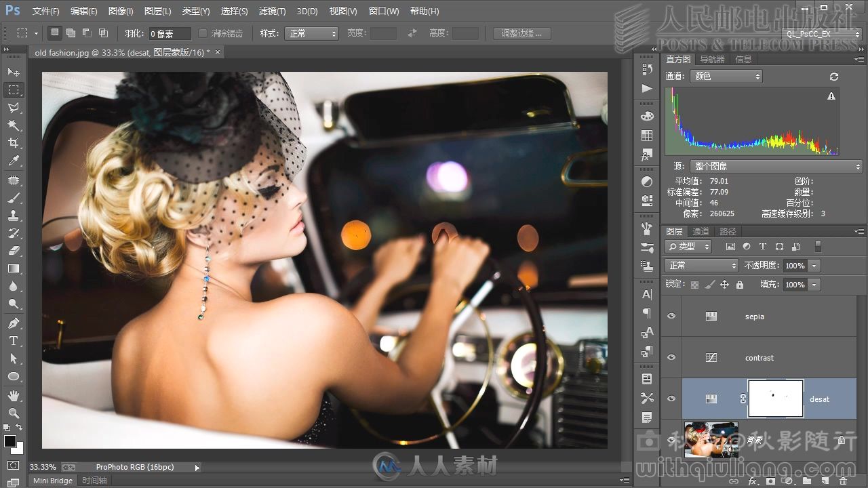Open the layer filter 类型 dropdown
The height and width of the screenshot is (488, 868).
tap(688, 247)
